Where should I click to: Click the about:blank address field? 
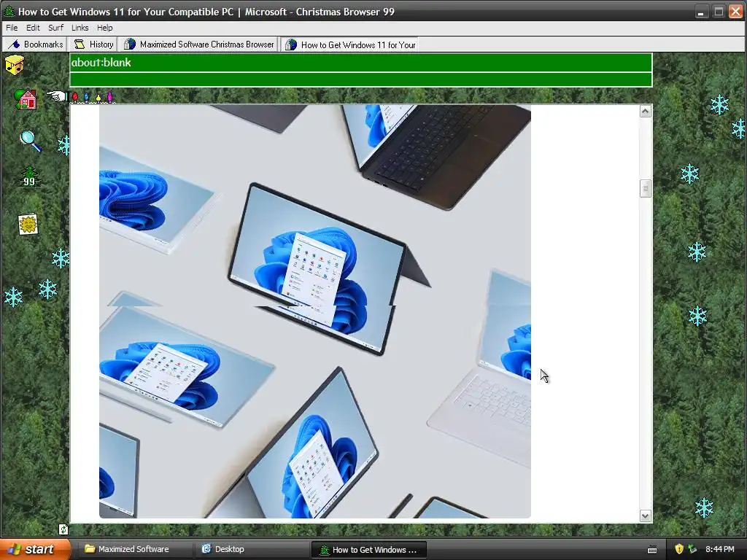pyautogui.click(x=360, y=63)
